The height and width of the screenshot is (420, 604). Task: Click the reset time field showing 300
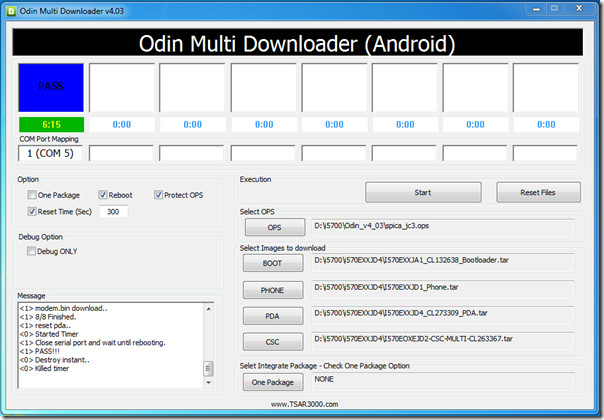(x=113, y=212)
